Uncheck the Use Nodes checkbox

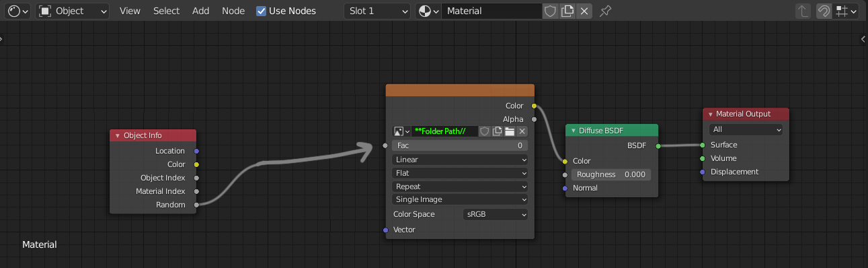click(x=261, y=11)
